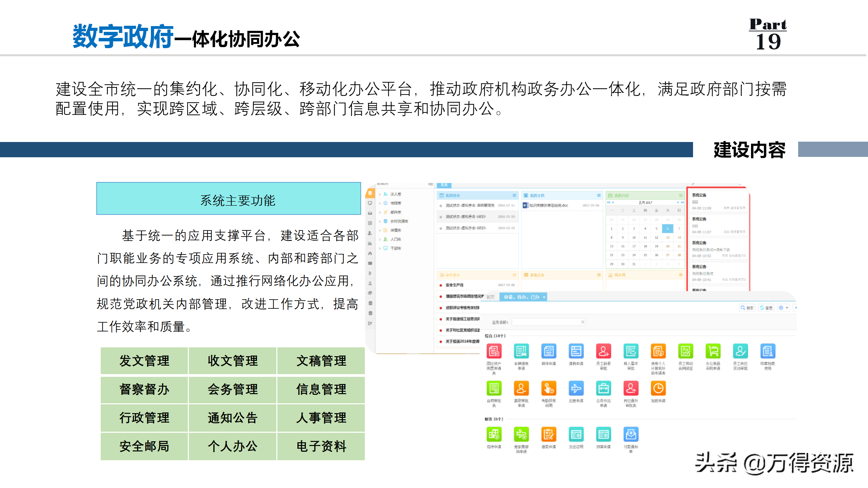This screenshot has height=488, width=868.
Task: Expand the 法人库 tree node
Action: pos(380,194)
